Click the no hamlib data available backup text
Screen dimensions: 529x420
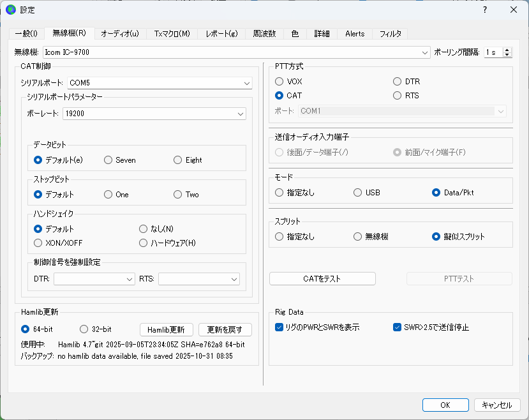tap(145, 356)
